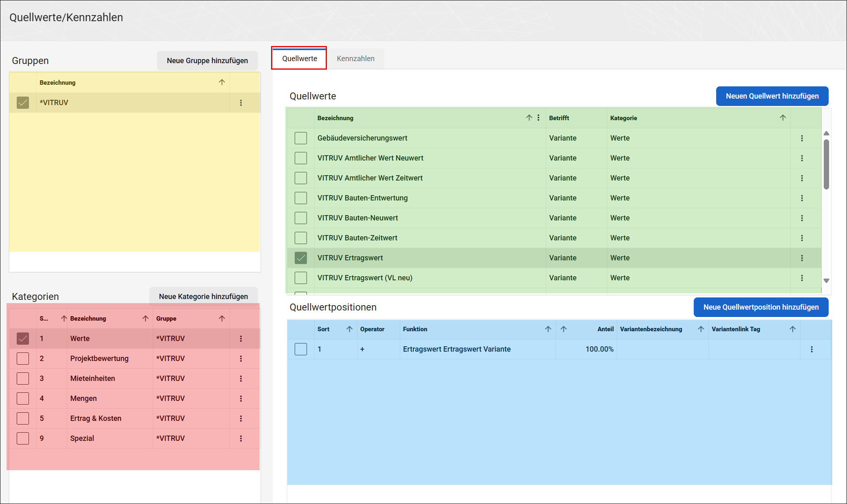Open the options menu for the Projektbewertung category
Viewport: 847px width, 504px height.
pos(241,359)
